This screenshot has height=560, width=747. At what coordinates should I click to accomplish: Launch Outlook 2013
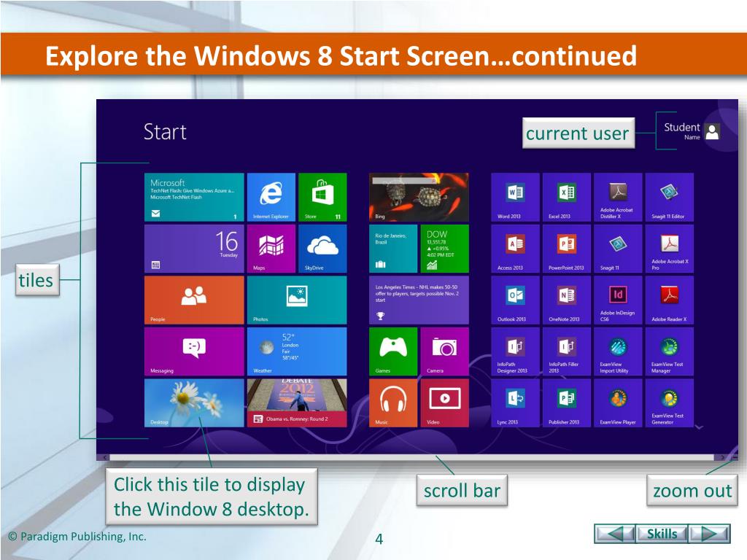(x=516, y=300)
